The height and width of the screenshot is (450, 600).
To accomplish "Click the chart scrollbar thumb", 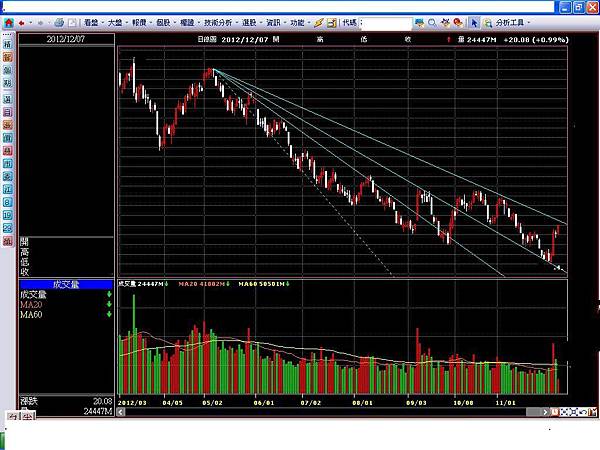I will click(534, 412).
